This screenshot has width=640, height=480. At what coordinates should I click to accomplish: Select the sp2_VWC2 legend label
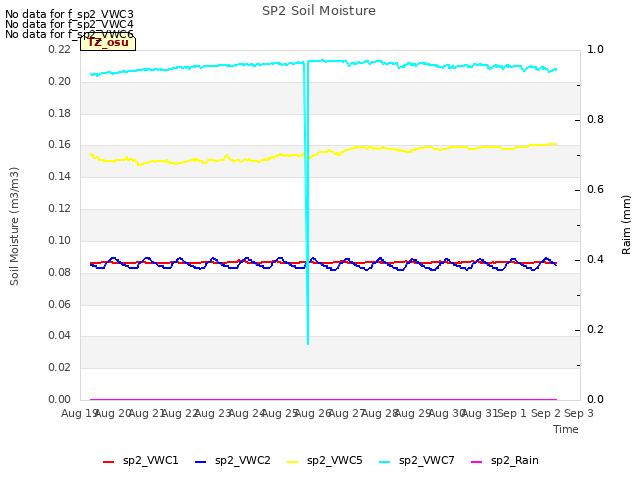242,460
